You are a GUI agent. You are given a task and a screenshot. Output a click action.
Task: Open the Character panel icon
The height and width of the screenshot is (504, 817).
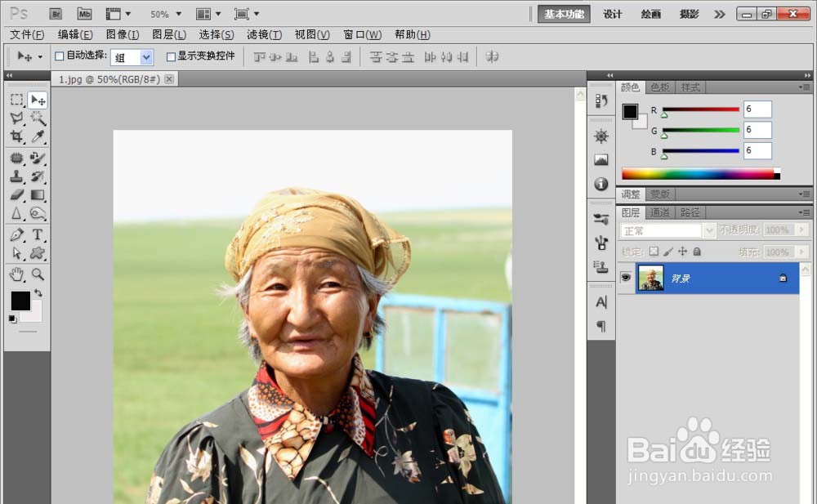coord(601,301)
